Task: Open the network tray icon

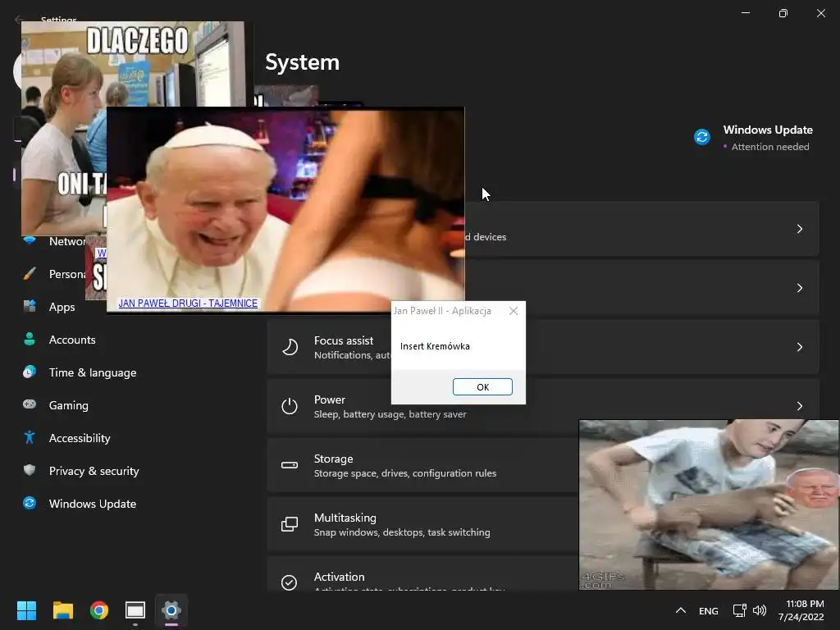Action: pyautogui.click(x=740, y=610)
